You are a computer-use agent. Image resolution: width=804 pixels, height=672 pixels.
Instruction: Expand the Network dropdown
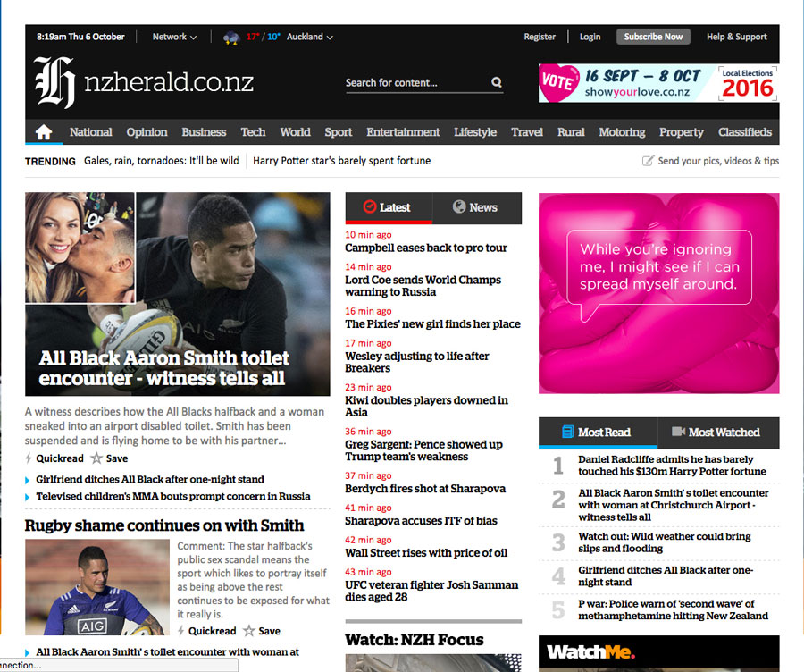pyautogui.click(x=174, y=37)
